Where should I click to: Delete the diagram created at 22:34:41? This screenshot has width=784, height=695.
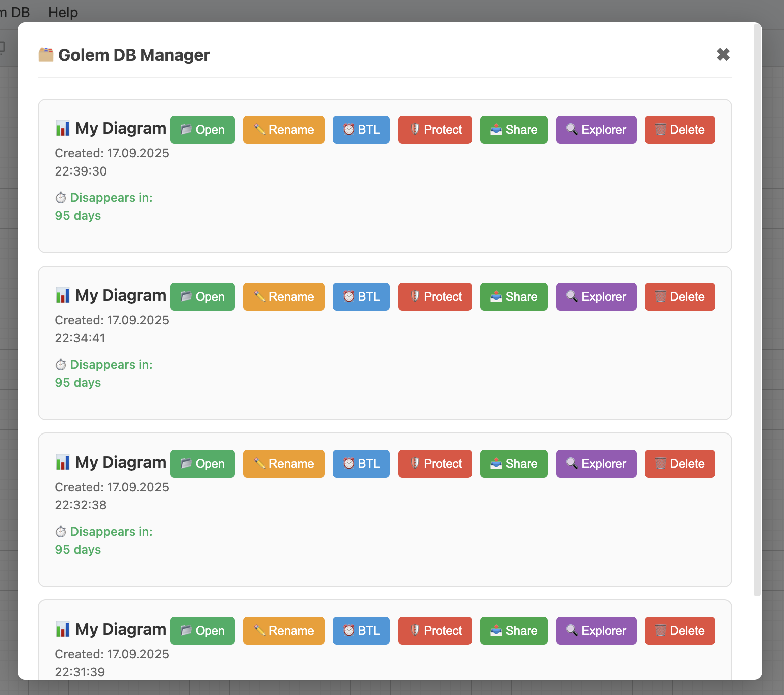coord(679,297)
